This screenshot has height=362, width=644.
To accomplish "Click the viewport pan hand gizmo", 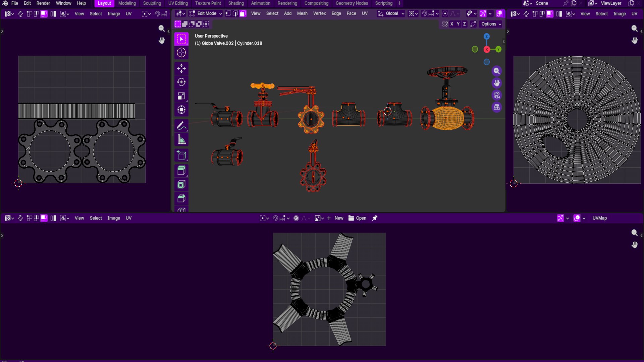I will [x=497, y=83].
